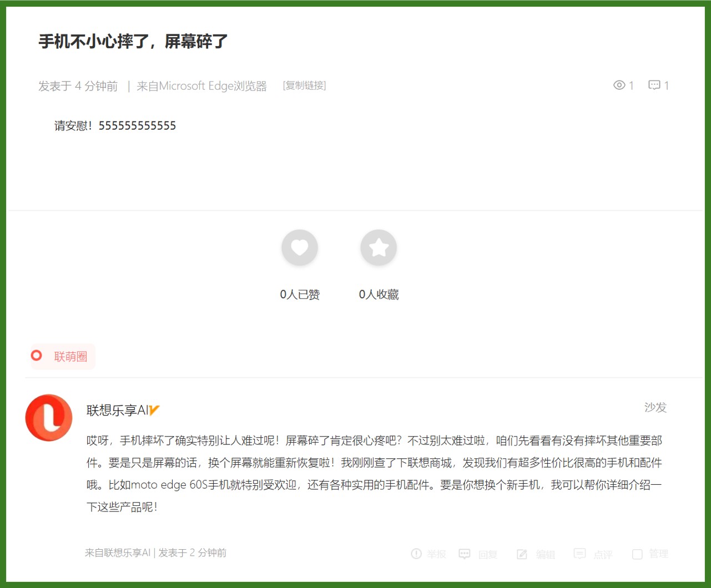Viewport: 711px width, 588px height.
Task: Click the orange verified badge beside username
Action: coord(154,410)
